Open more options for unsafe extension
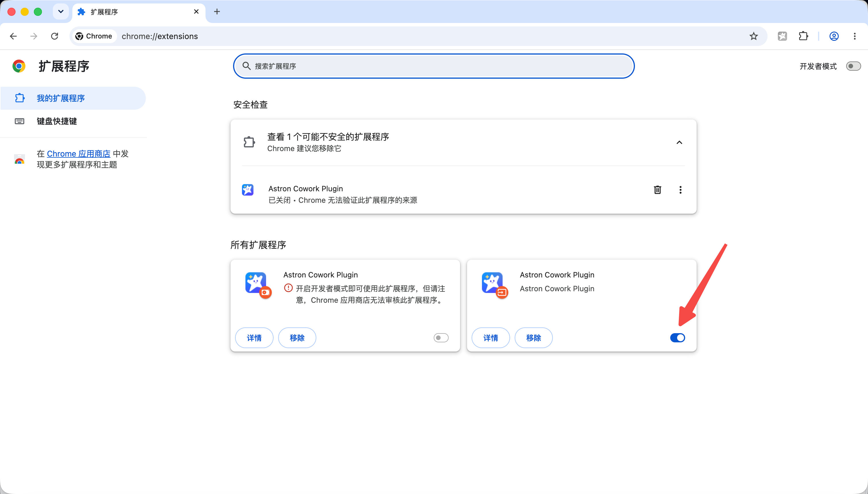 tap(680, 190)
